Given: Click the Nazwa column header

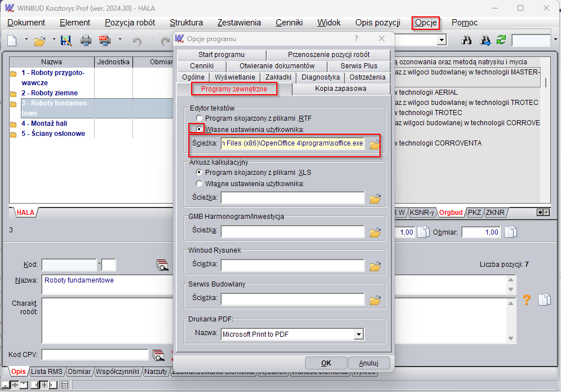Looking at the screenshot, I should pos(51,62).
